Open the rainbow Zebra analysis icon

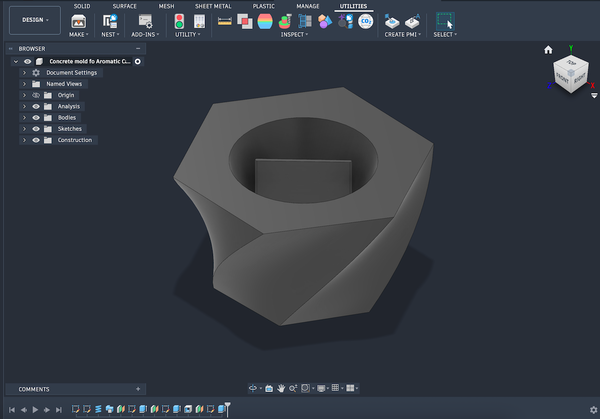(x=265, y=21)
